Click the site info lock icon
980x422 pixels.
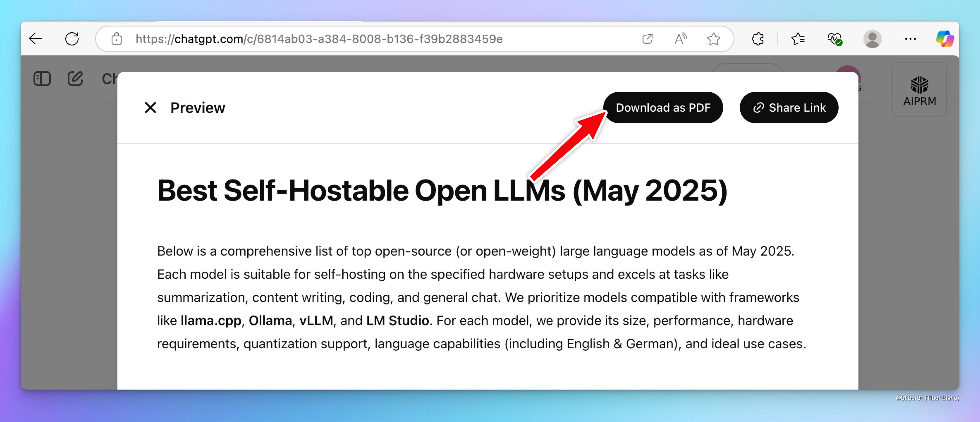click(x=117, y=39)
